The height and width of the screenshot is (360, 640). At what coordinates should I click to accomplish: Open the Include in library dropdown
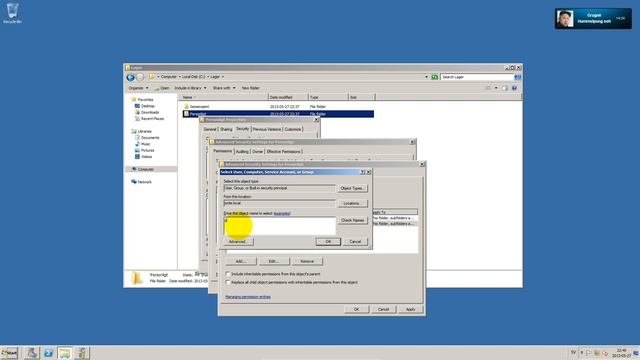(191, 88)
